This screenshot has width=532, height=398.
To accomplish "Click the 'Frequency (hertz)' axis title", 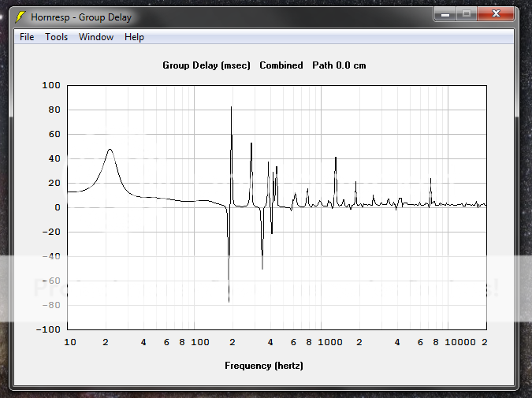I will pyautogui.click(x=264, y=366).
